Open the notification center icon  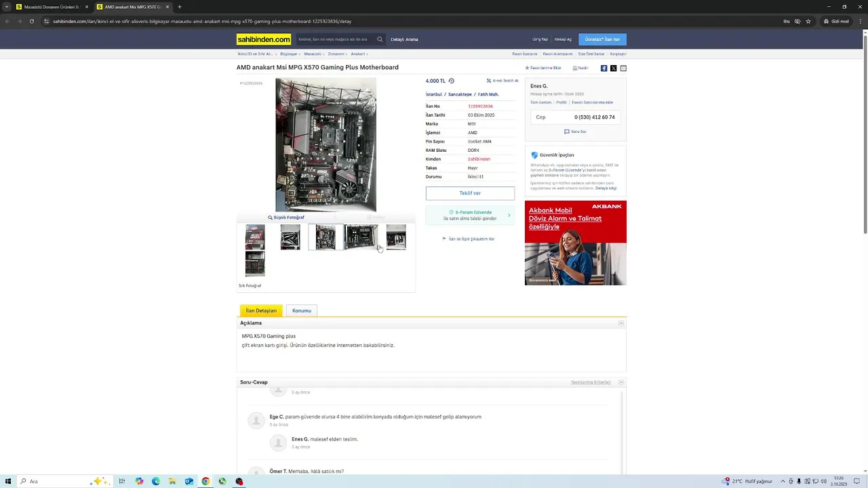[855, 481]
